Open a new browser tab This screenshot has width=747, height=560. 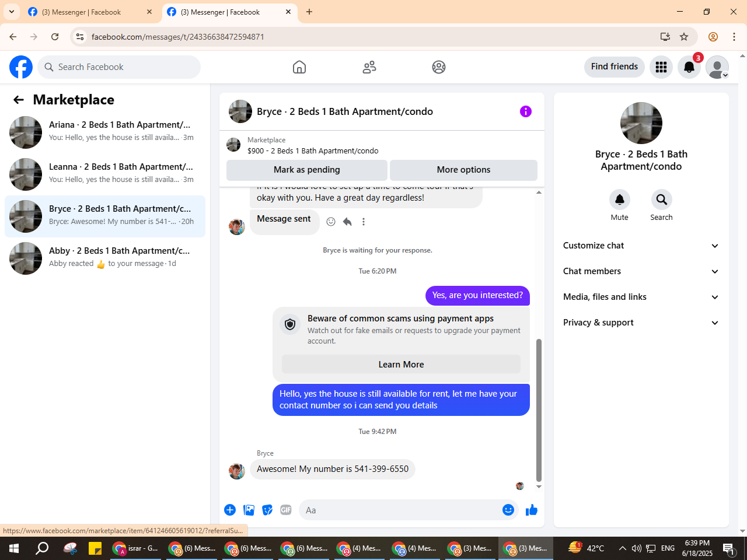[309, 12]
